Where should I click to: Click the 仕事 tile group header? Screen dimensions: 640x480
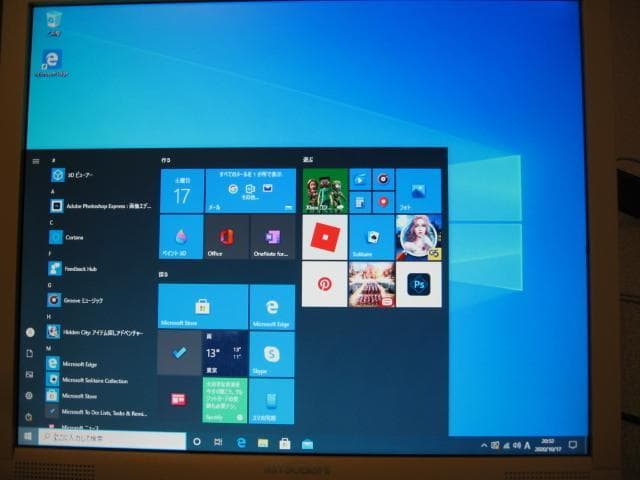[x=165, y=160]
